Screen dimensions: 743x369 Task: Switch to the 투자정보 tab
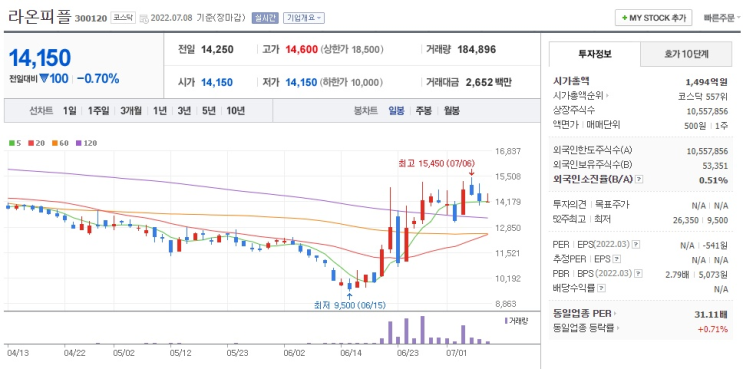(x=595, y=54)
